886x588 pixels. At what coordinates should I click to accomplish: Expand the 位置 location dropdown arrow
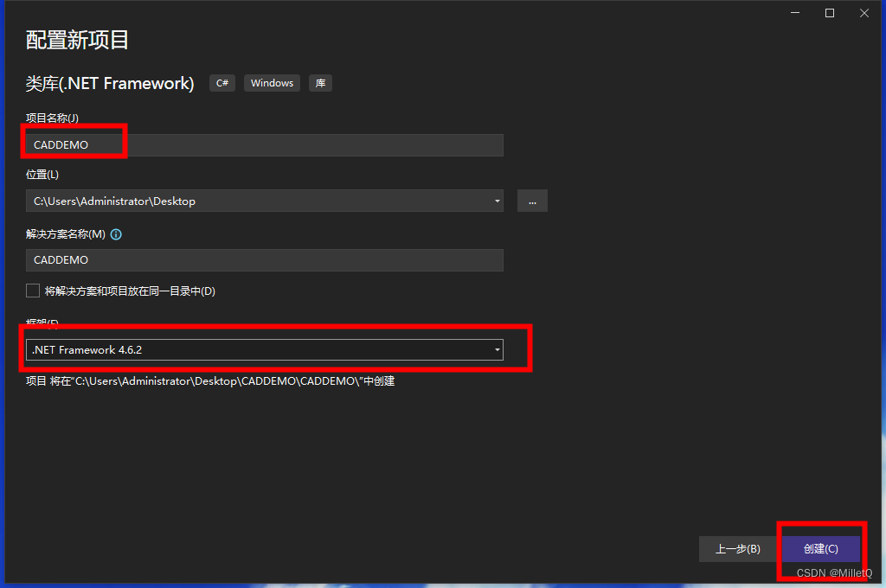(x=497, y=201)
